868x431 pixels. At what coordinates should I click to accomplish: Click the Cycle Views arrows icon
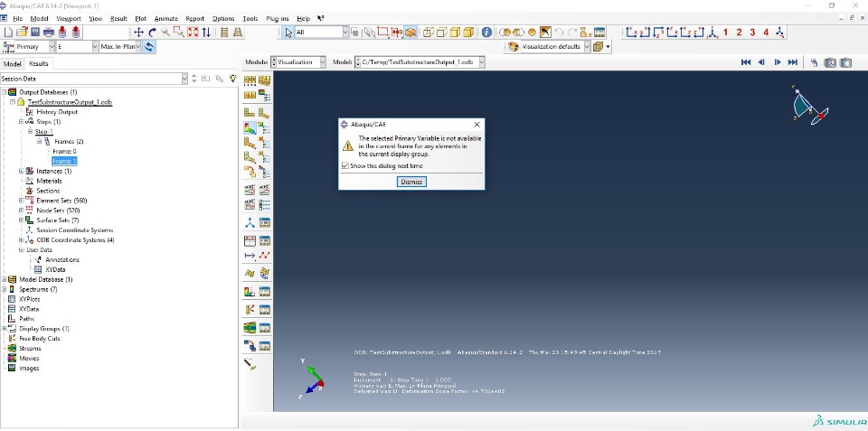click(206, 33)
